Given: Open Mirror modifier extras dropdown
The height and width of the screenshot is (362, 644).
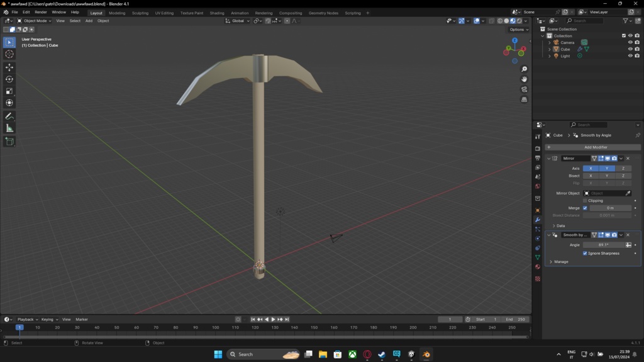Looking at the screenshot, I should click(621, 159).
